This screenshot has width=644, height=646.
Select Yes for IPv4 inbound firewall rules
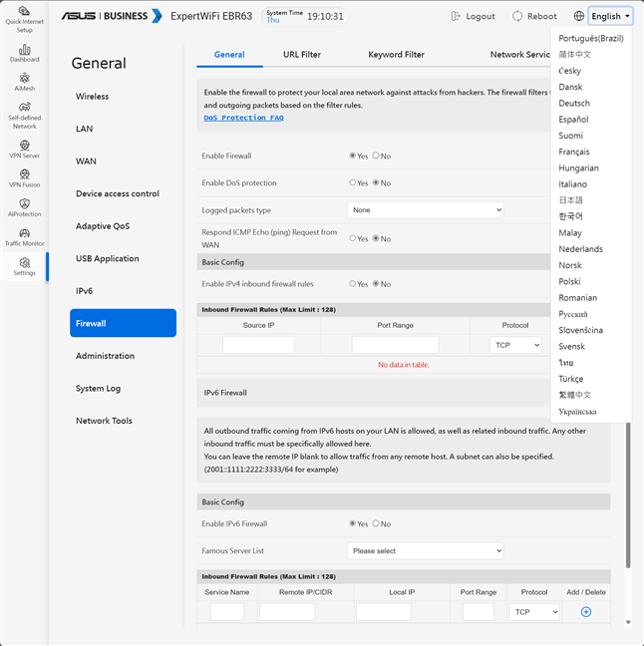pyautogui.click(x=353, y=284)
